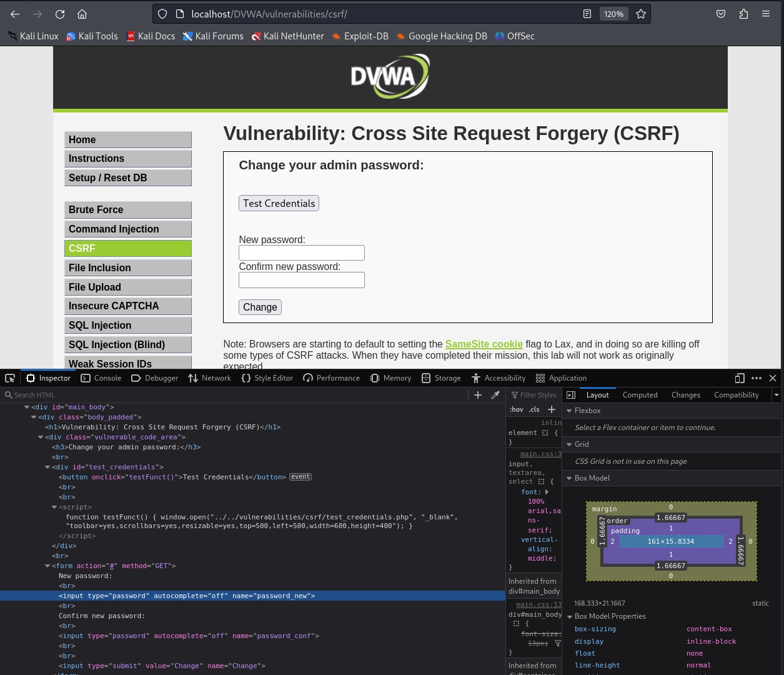
Task: Reload the page with refresh icon
Action: 60,14
